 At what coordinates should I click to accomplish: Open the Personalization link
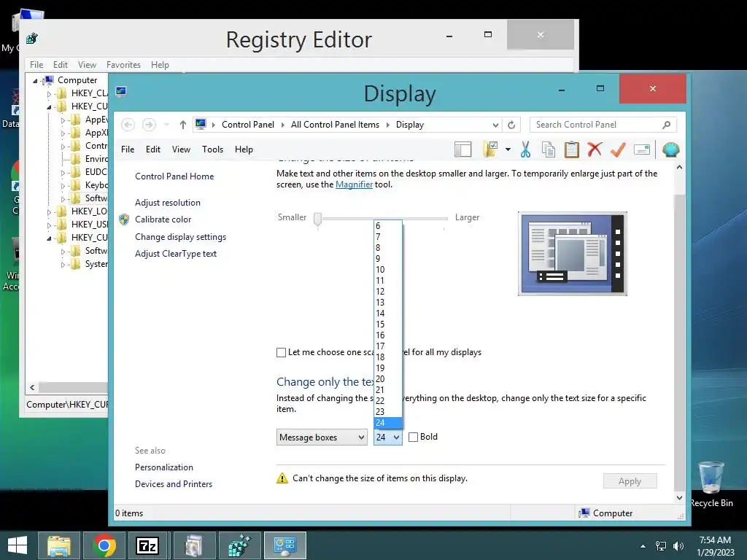click(x=164, y=467)
